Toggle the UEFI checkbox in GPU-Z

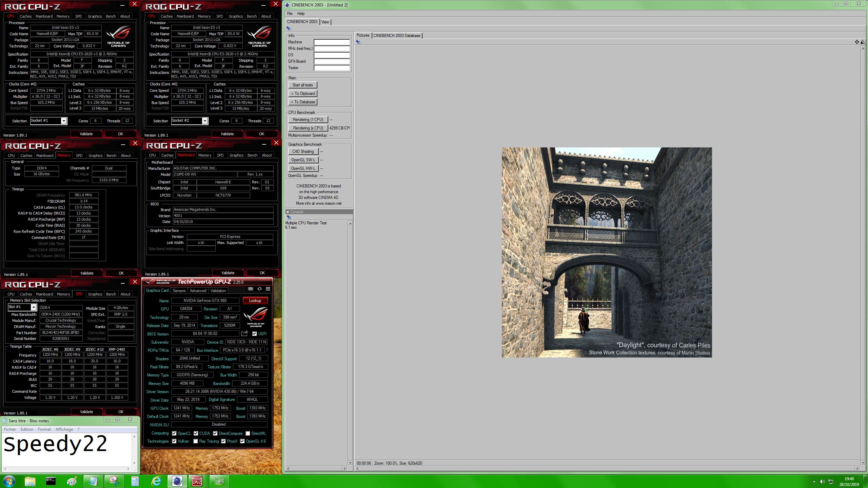click(x=254, y=334)
